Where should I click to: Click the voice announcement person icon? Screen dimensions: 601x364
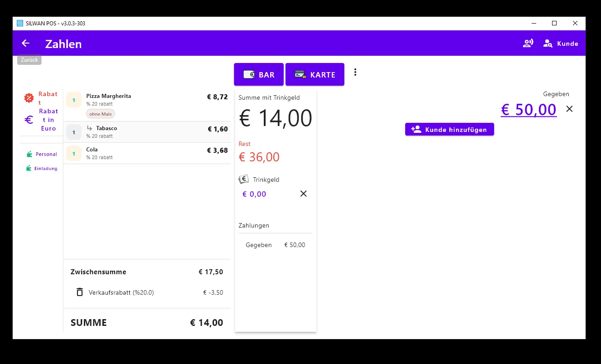528,44
